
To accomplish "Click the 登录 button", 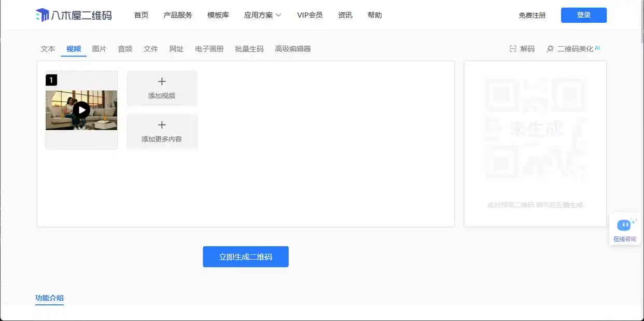I will pyautogui.click(x=584, y=15).
